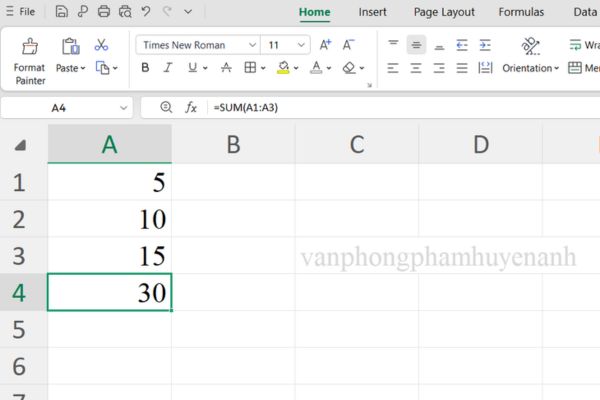Click the Merge cells button

click(x=584, y=68)
